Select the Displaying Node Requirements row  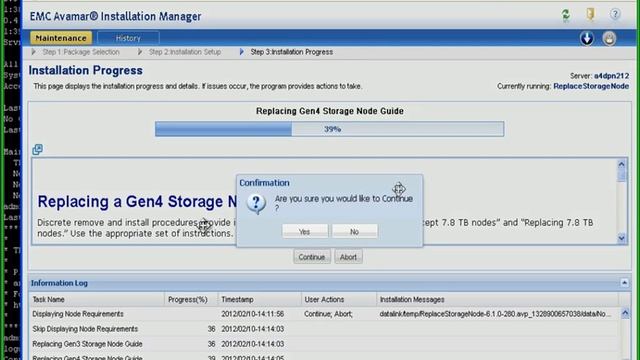[x=324, y=314]
